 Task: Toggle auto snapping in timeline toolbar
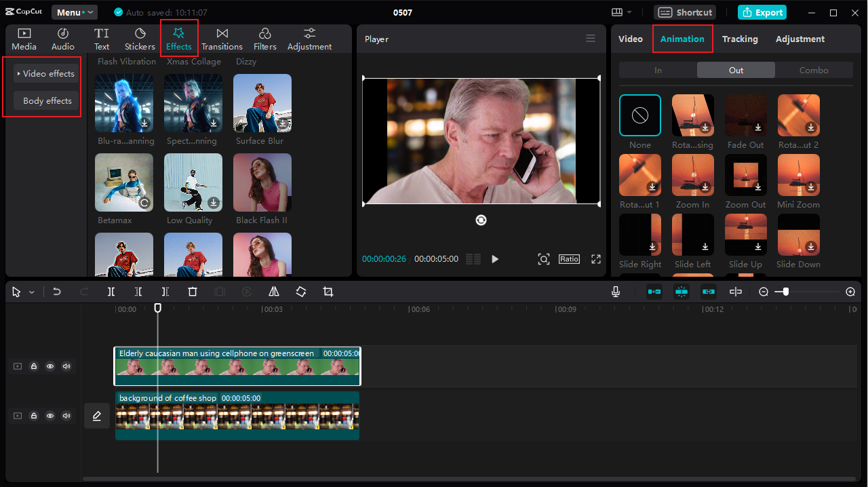(x=682, y=292)
